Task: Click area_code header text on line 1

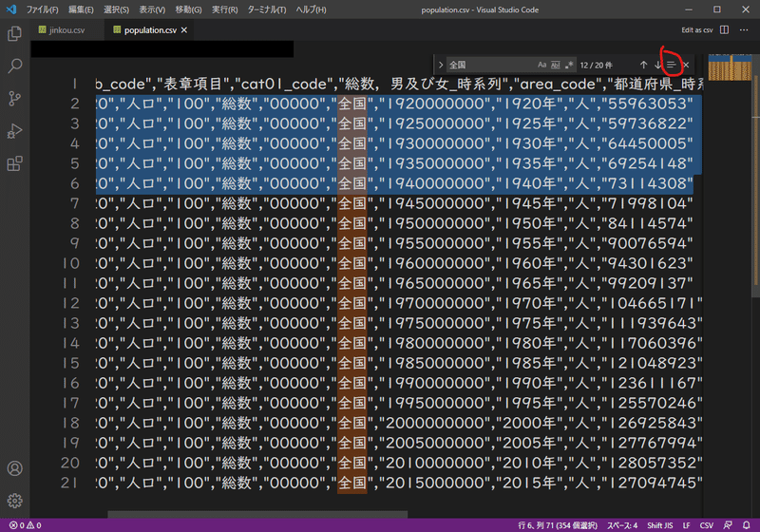Action: click(557, 84)
